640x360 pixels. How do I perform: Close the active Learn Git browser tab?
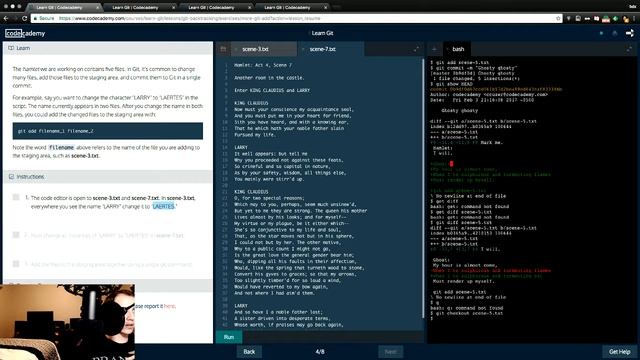(98, 7)
